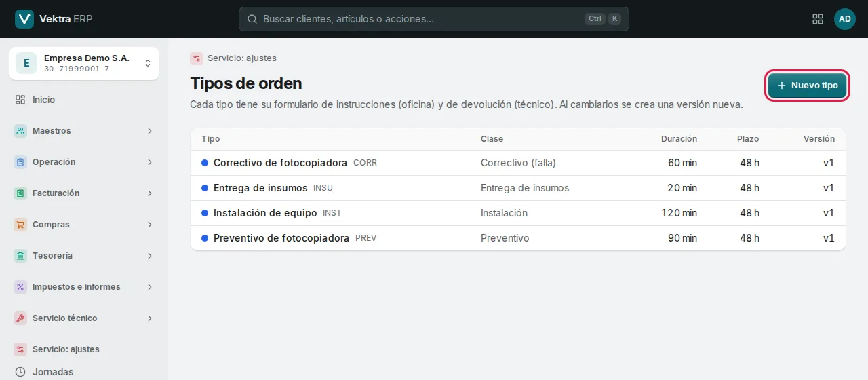Click the Maestros people icon
The image size is (868, 380).
tap(20, 131)
